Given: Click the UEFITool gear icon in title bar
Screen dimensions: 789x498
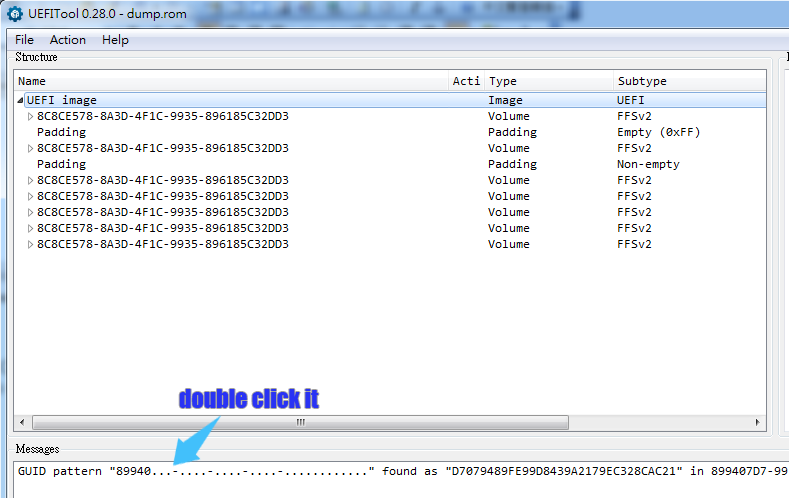Looking at the screenshot, I should pos(15,14).
